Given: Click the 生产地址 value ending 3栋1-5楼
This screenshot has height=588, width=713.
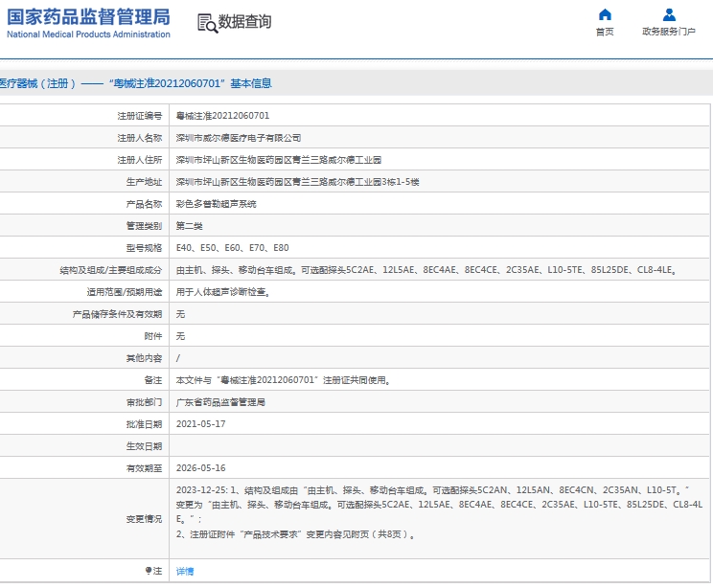Looking at the screenshot, I should [x=297, y=182].
